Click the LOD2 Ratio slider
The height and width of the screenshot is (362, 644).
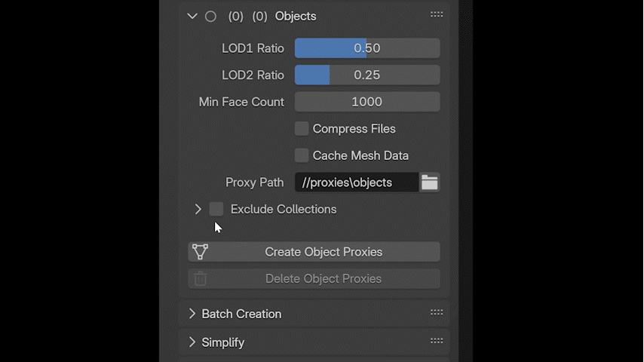click(366, 75)
